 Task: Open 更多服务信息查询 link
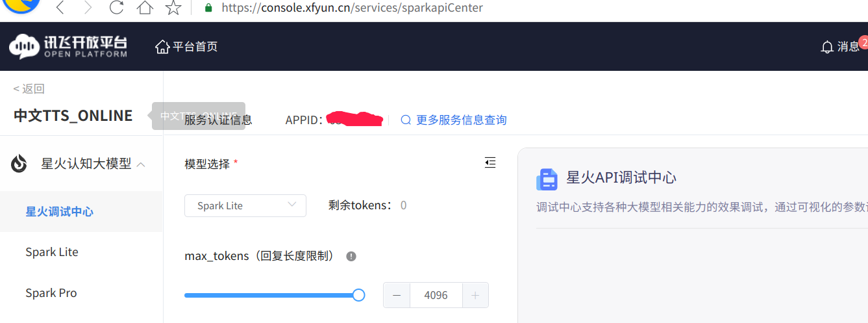click(454, 120)
